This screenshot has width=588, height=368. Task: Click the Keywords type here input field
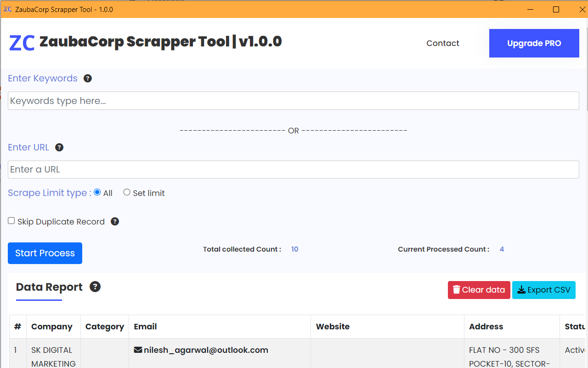tap(294, 100)
